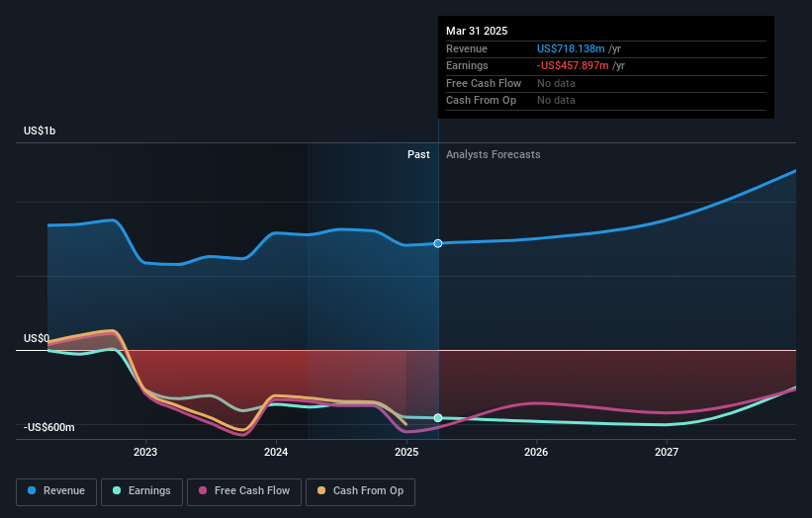Screen dimensions: 812x518
Task: Click the 2023 x-axis label
Action: click(145, 452)
